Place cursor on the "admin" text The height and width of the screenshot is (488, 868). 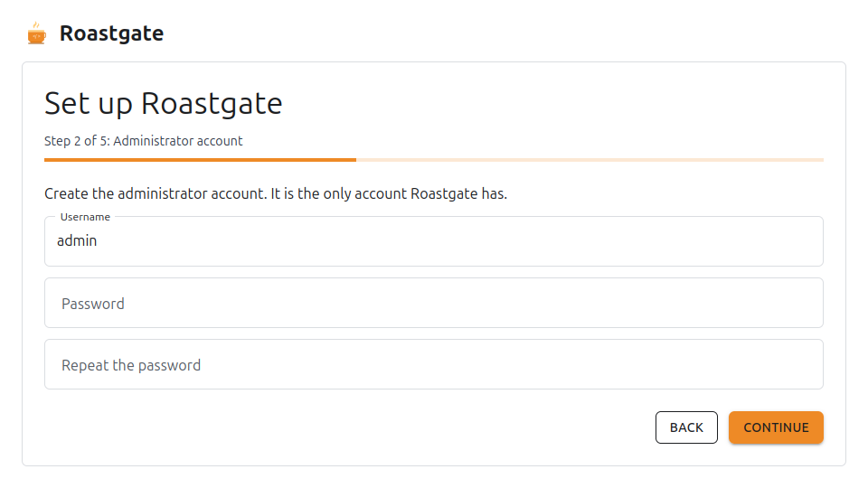(x=77, y=240)
